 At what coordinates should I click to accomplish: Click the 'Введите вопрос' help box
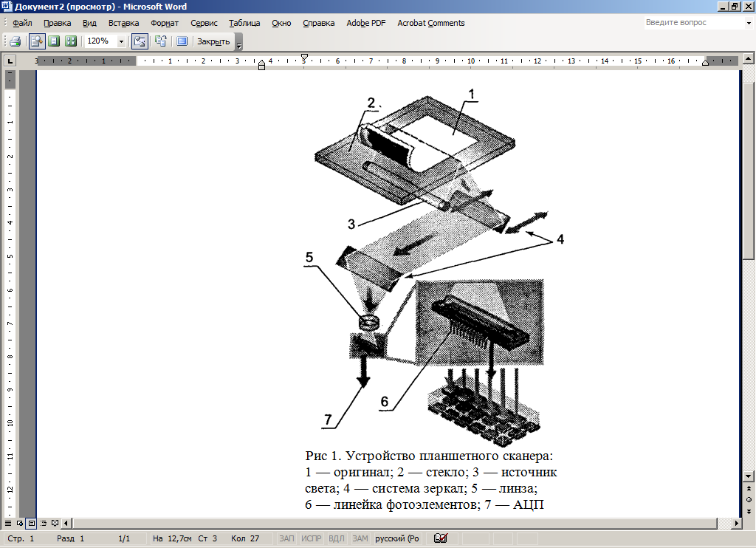[x=694, y=22]
